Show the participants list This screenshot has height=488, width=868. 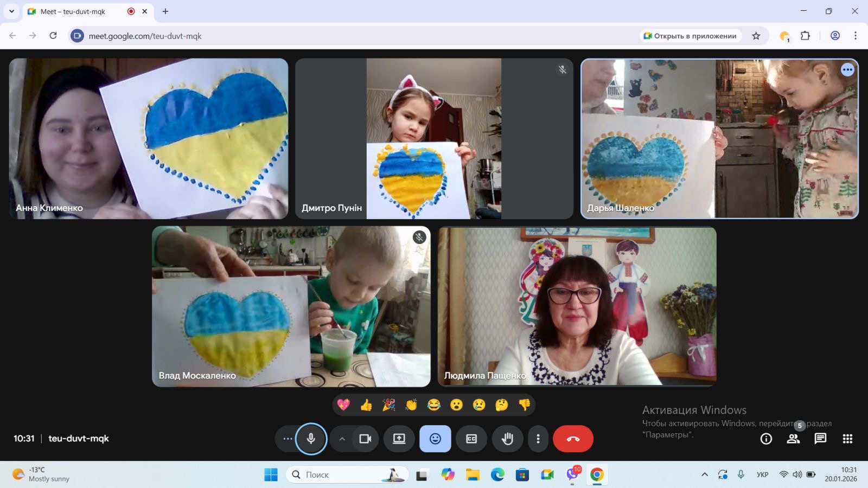click(793, 439)
